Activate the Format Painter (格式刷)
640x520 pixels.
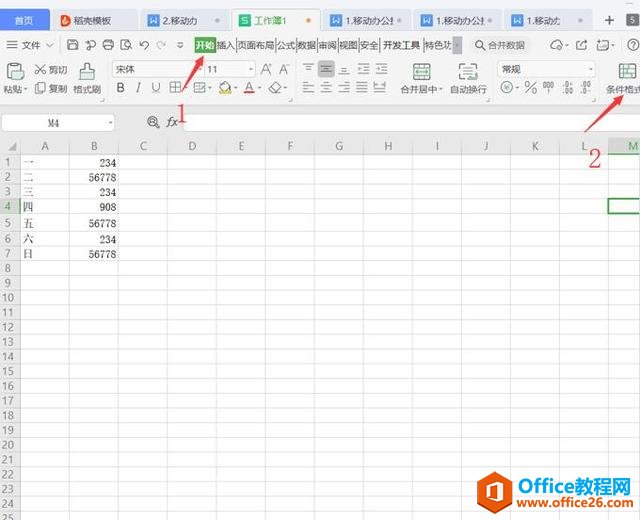(87, 78)
